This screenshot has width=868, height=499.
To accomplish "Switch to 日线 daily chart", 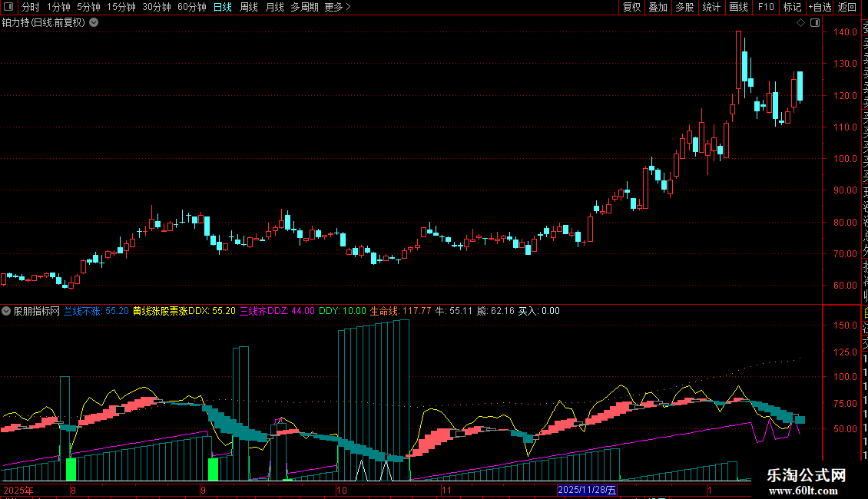I will tap(223, 7).
